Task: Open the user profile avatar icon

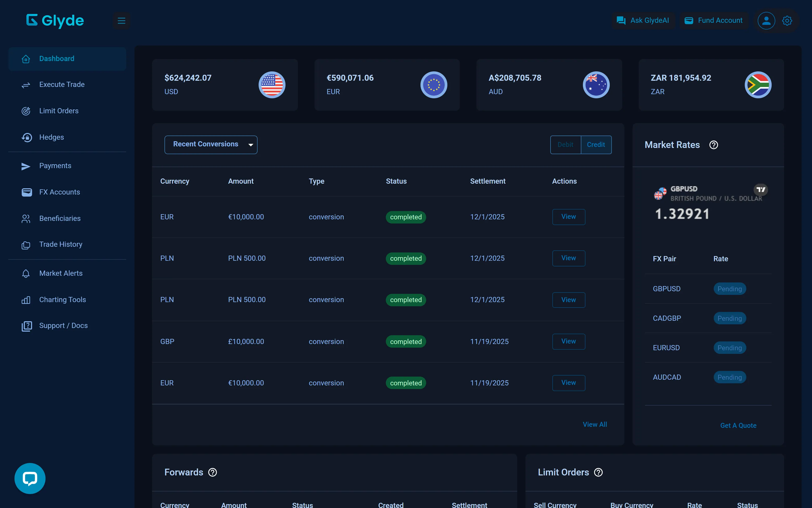Action: [x=766, y=20]
